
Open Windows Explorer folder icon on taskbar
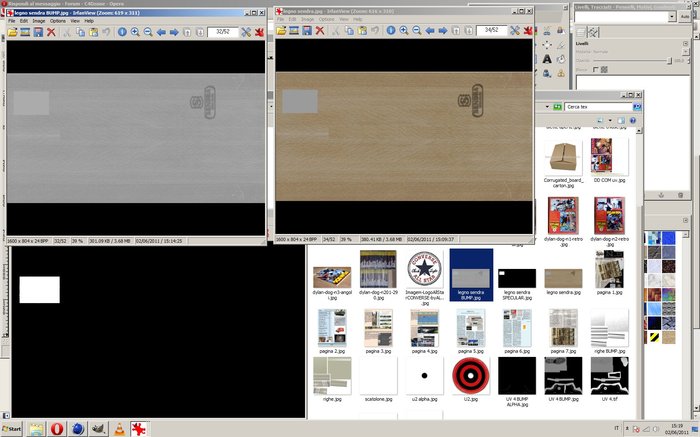(x=37, y=429)
